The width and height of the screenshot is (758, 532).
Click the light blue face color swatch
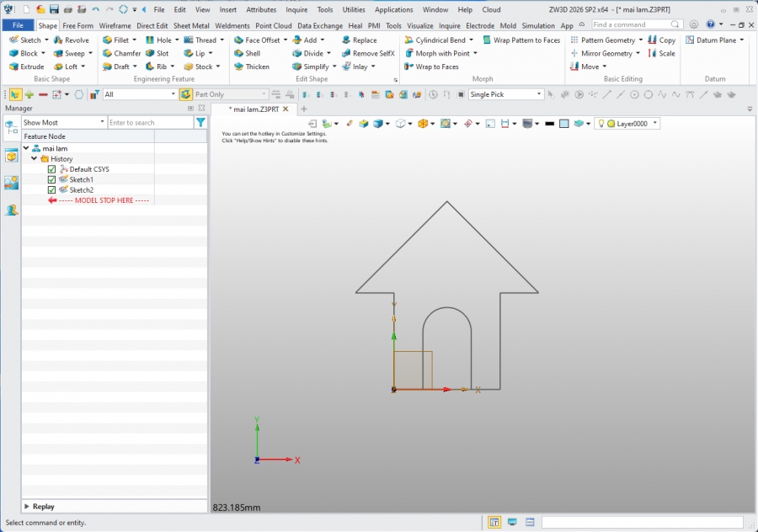[x=563, y=124]
